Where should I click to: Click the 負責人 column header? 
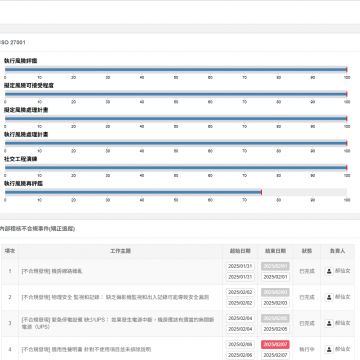click(x=337, y=251)
